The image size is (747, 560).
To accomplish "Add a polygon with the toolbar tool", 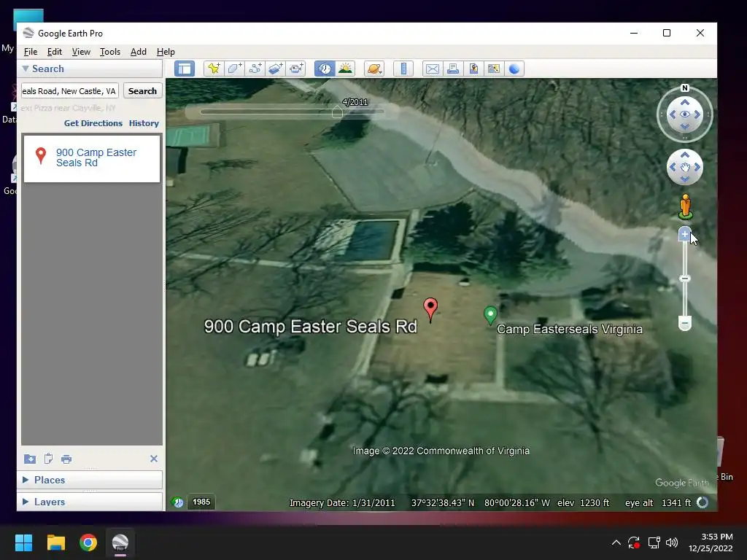I will pyautogui.click(x=234, y=69).
